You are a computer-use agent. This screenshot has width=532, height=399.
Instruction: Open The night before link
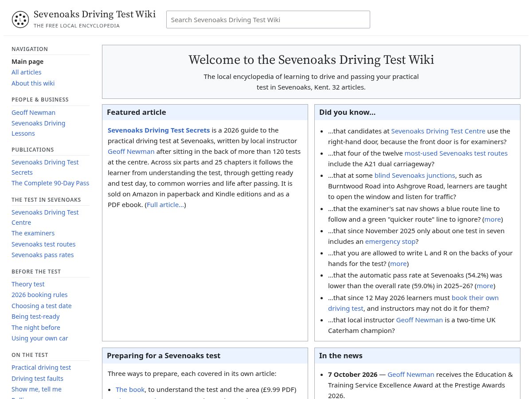36,328
